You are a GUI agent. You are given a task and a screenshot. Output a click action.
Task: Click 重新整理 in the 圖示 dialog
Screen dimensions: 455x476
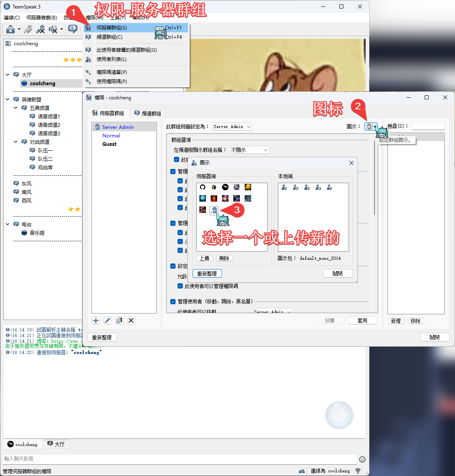pyautogui.click(x=207, y=274)
